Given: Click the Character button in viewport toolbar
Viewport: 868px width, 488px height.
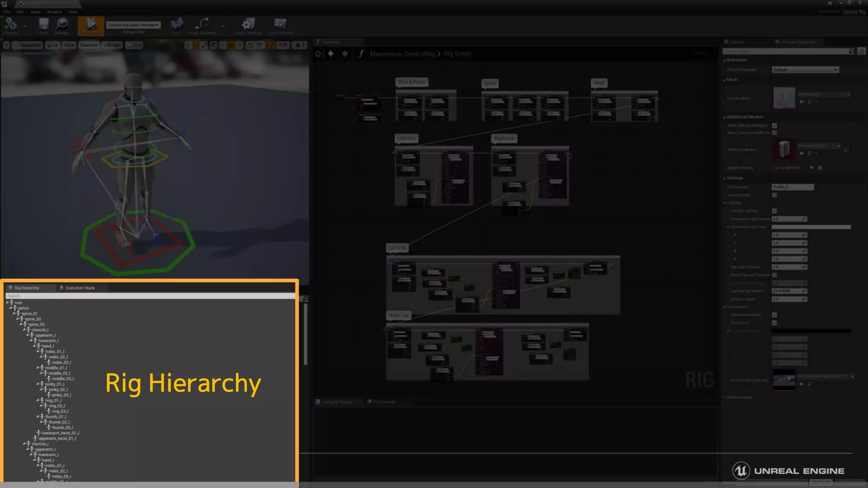Looking at the screenshot, I should [x=89, y=45].
